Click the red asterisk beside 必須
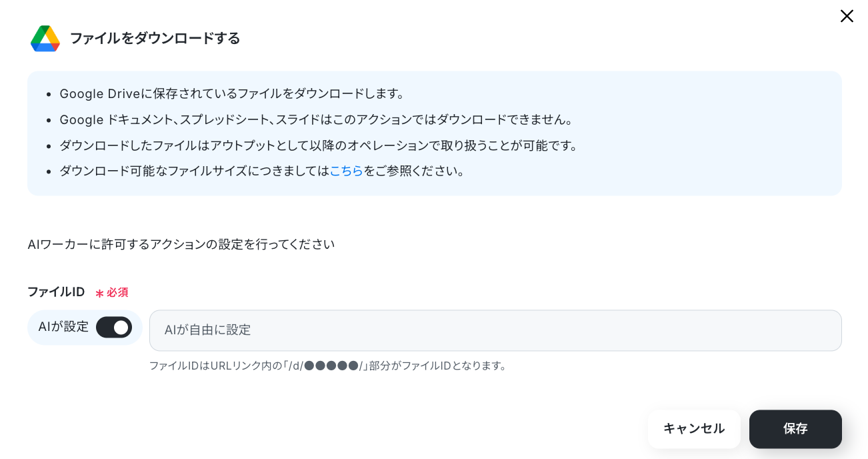The image size is (868, 459). [99, 294]
